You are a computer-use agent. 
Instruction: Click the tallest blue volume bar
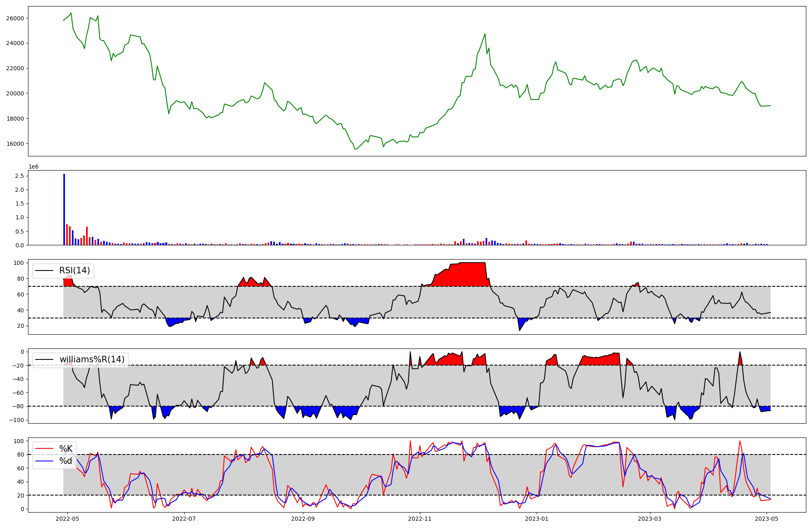pyautogui.click(x=64, y=209)
